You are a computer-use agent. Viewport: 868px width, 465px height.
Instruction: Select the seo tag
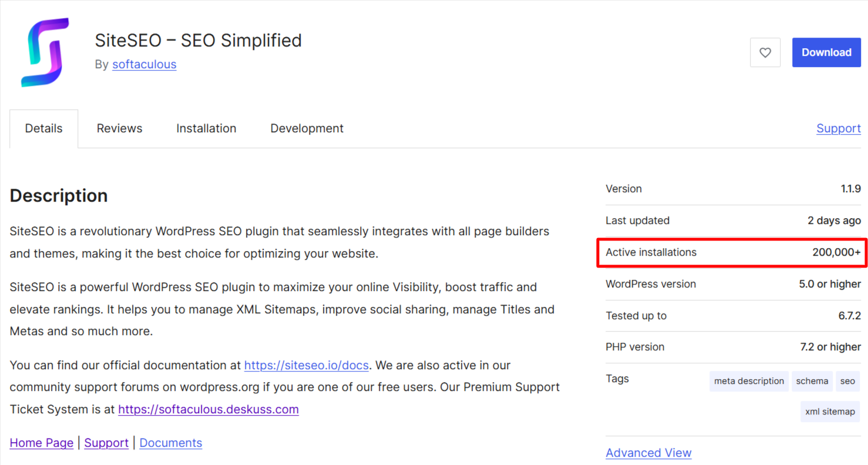click(x=847, y=381)
